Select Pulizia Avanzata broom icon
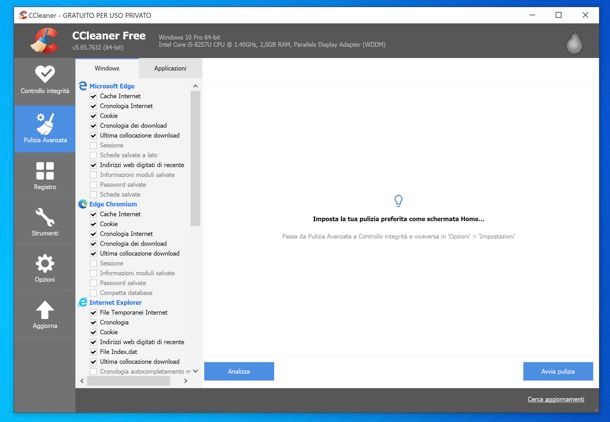610x422 pixels. coord(45,124)
